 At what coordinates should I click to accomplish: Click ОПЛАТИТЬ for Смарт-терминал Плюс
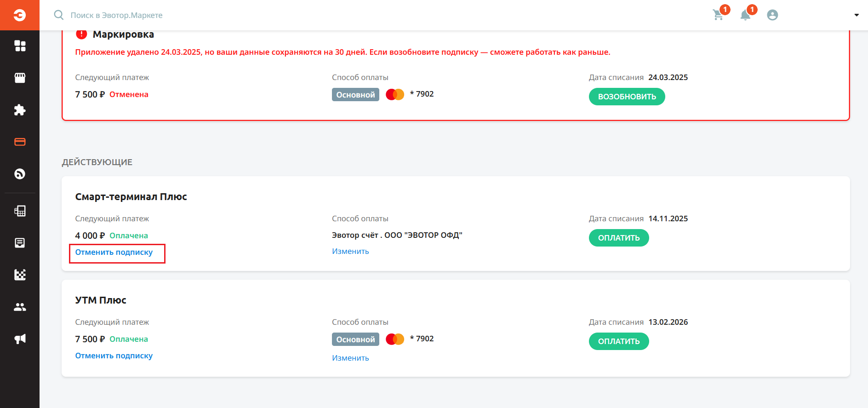point(619,238)
